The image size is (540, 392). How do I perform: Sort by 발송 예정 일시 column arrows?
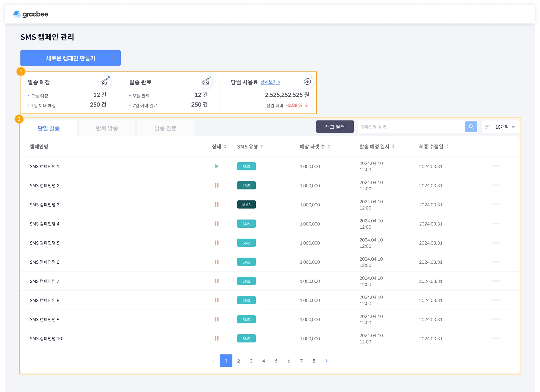[393, 147]
